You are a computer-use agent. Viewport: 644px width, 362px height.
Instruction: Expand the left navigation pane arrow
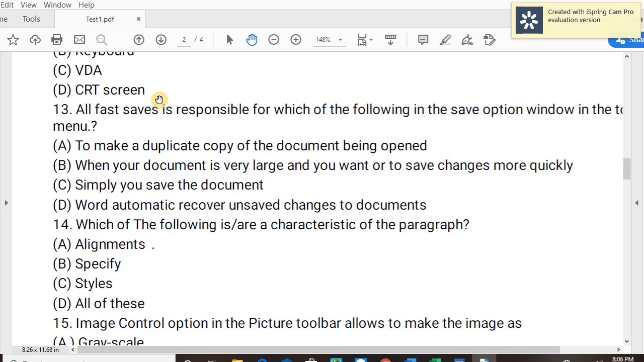point(6,203)
